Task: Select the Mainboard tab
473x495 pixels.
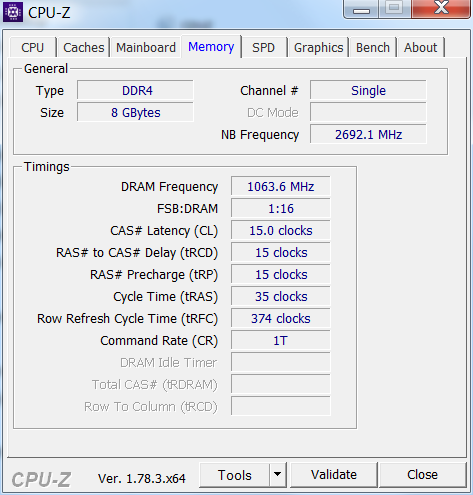Action: point(146,47)
